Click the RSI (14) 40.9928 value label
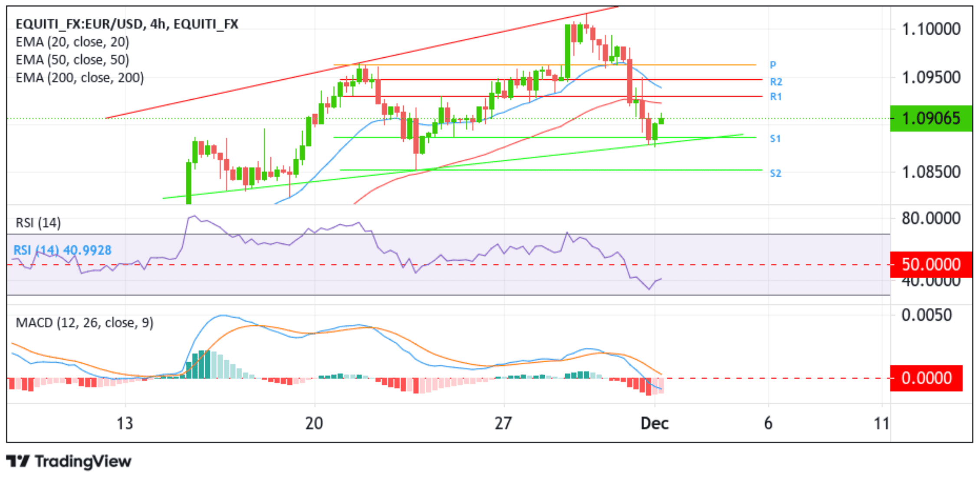980x485 pixels. (62, 250)
